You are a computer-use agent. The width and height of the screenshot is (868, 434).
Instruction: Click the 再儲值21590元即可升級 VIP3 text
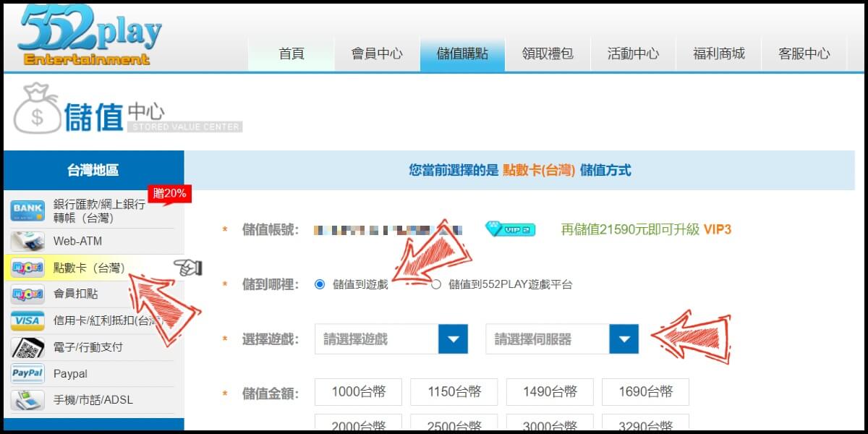click(646, 230)
